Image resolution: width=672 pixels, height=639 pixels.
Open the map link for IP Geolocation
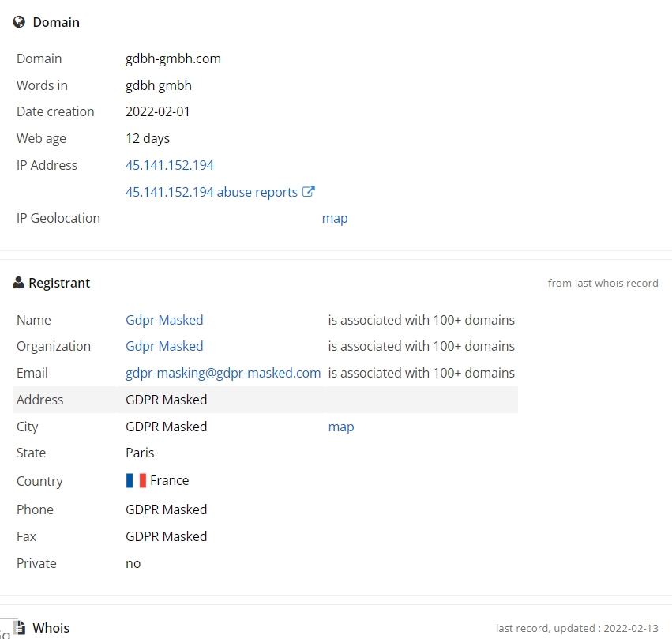click(x=335, y=218)
